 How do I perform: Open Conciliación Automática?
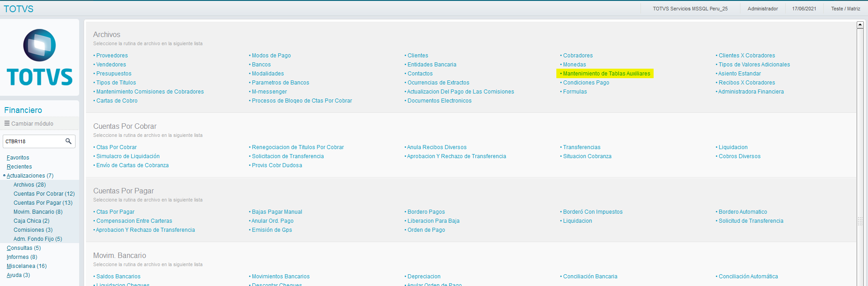point(748,277)
